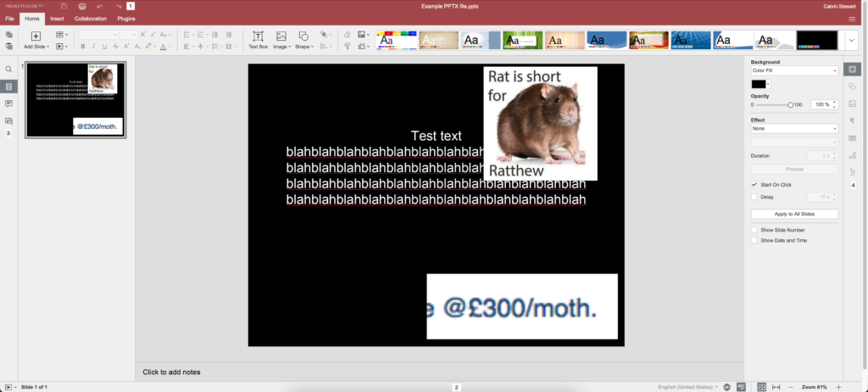The image size is (868, 392).
Task: Enable Show Date and Time checkbox
Action: [754, 240]
